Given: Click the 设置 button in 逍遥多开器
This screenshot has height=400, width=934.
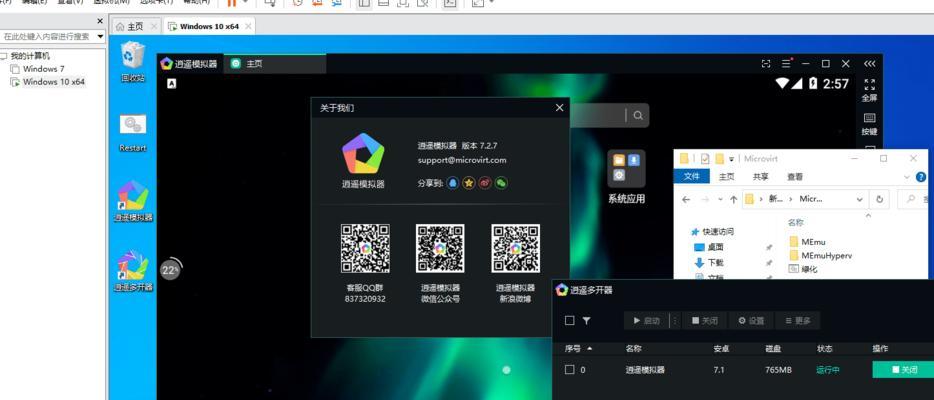Looking at the screenshot, I should tap(751, 321).
